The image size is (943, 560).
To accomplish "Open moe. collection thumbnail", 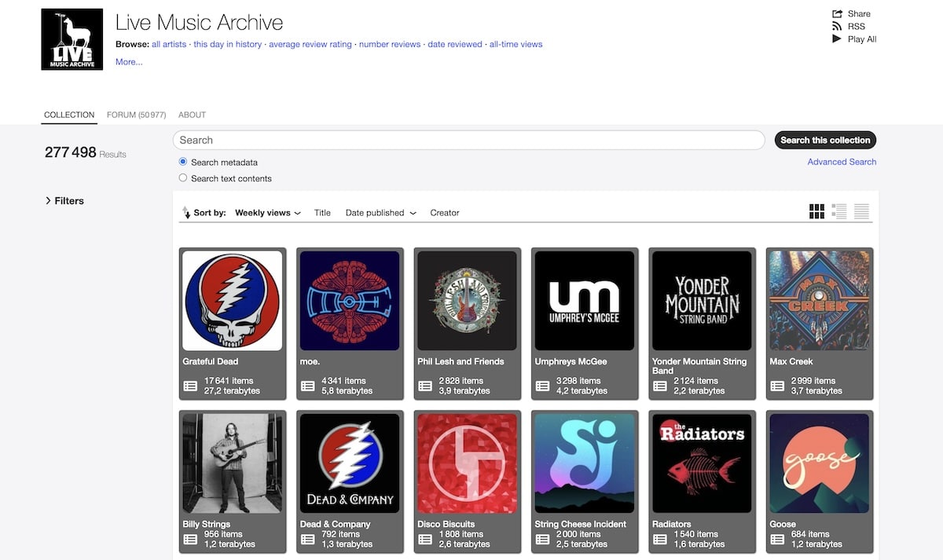I will pos(350,301).
